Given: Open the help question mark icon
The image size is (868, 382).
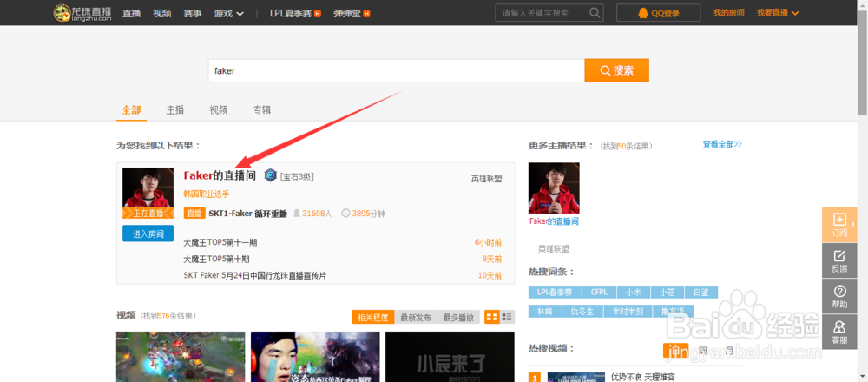Looking at the screenshot, I should click(x=839, y=291).
